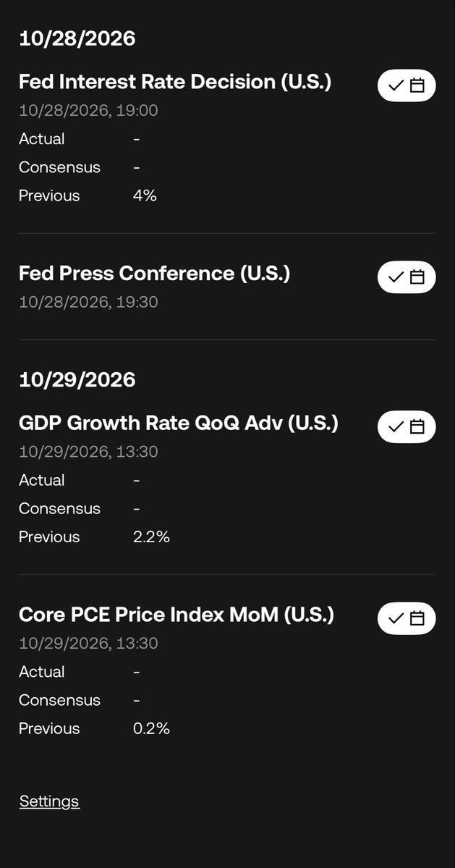Toggle checkmark on Core PCE Price Index

point(396,618)
